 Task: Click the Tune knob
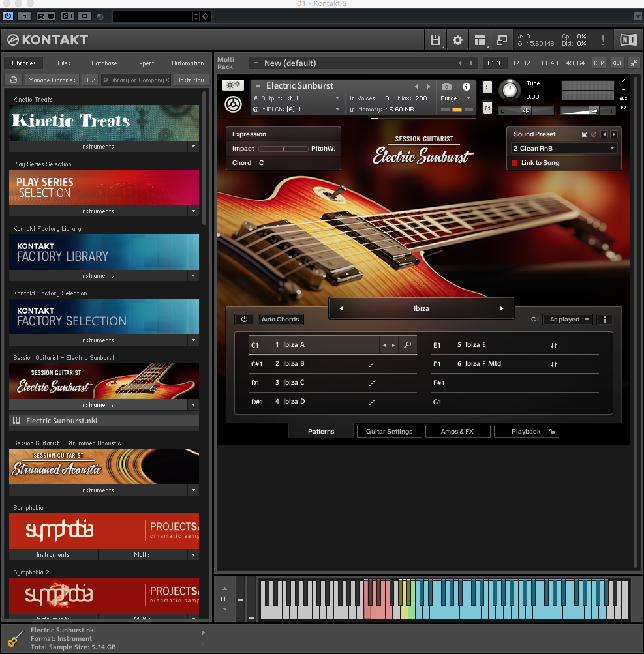click(x=510, y=90)
